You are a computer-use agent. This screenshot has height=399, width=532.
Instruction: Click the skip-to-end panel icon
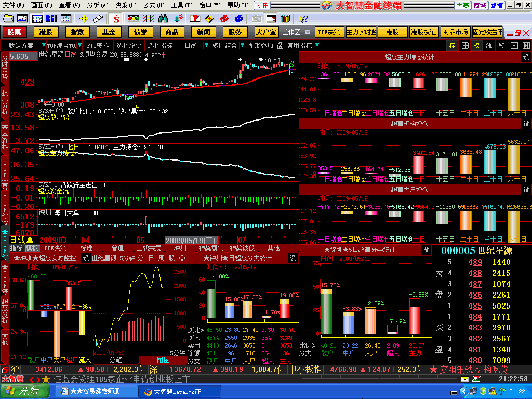pyautogui.click(x=526, y=46)
